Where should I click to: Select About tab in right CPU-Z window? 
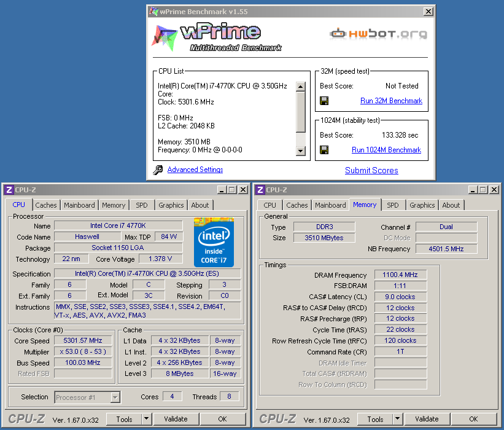pyautogui.click(x=451, y=205)
